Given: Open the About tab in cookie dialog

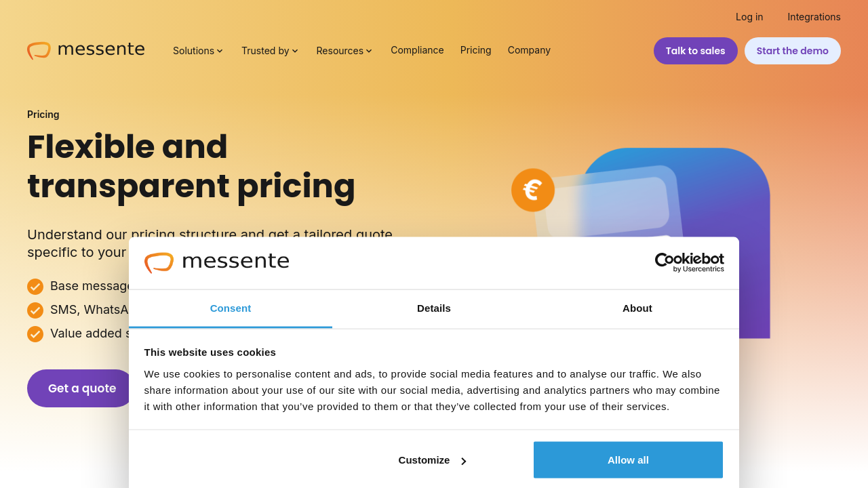Looking at the screenshot, I should pyautogui.click(x=637, y=308).
